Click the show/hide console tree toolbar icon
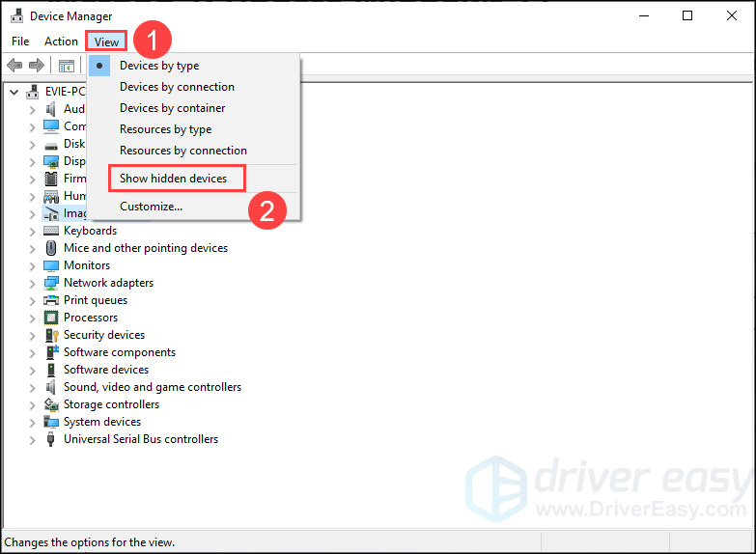756x554 pixels. [x=66, y=66]
